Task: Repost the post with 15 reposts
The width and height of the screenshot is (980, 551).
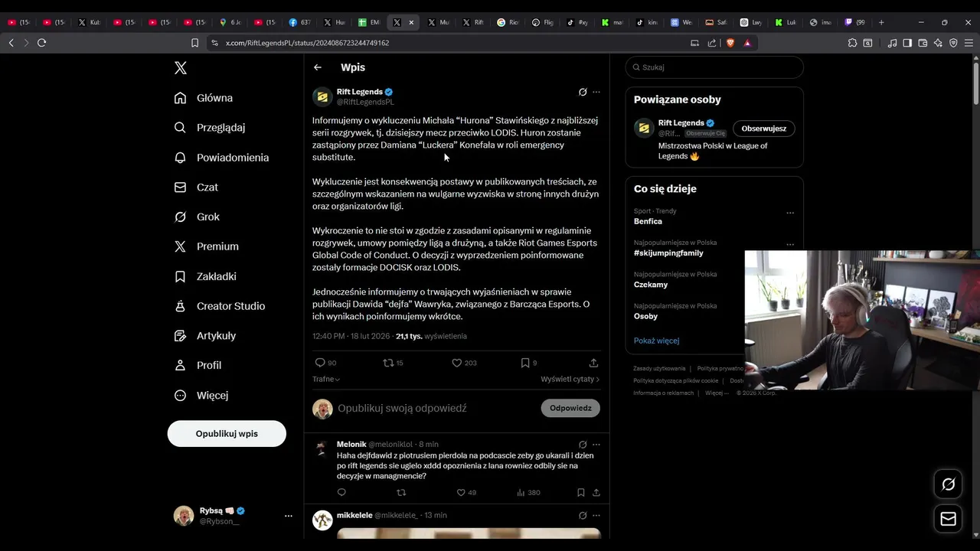Action: 388,363
